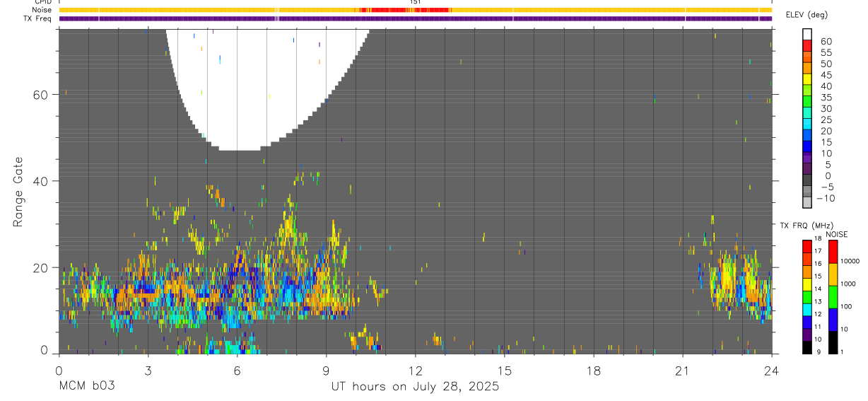The height and width of the screenshot is (401, 868).
Task: Click the 'ELEV (deg)' legend title
Action: point(807,15)
